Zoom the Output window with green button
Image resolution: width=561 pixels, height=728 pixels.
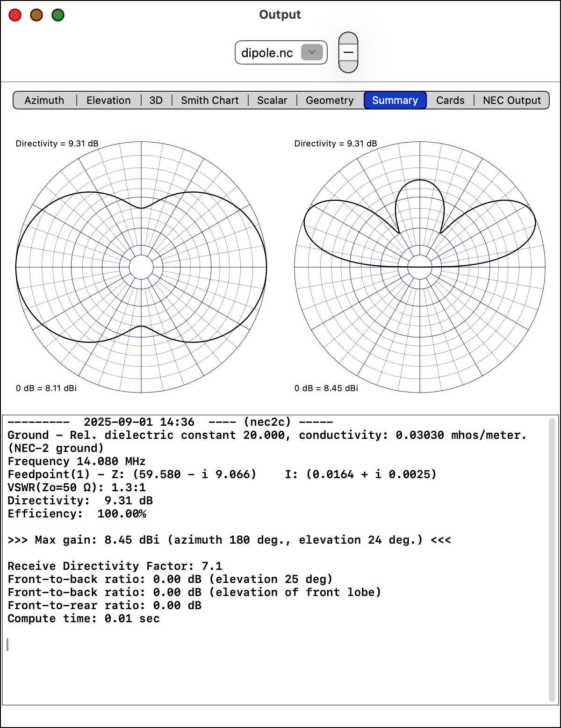coord(58,15)
